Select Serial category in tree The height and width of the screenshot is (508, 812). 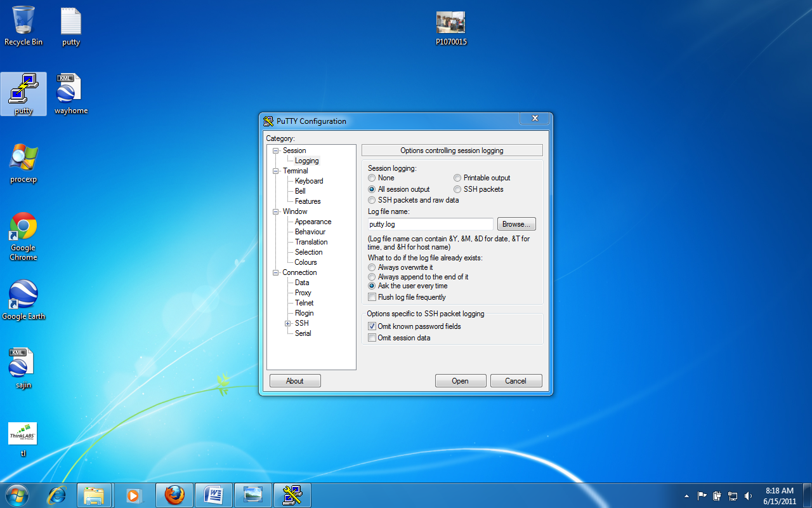point(303,333)
